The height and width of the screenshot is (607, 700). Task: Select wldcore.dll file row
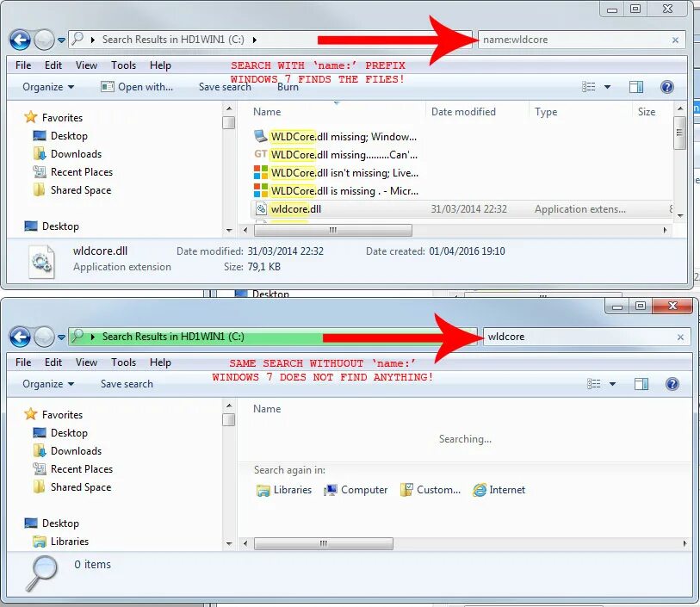click(x=462, y=209)
